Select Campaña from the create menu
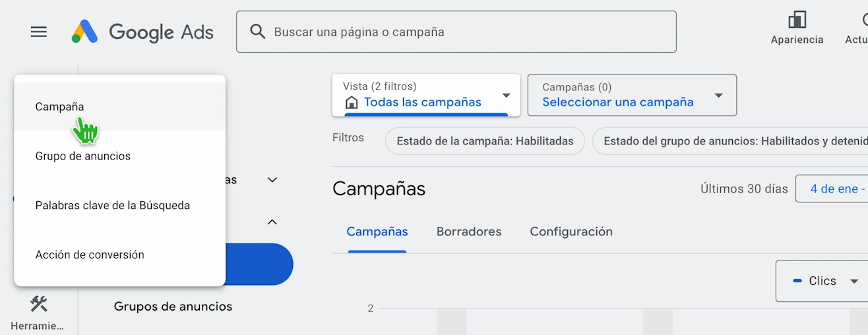The height and width of the screenshot is (335, 868). [x=60, y=107]
